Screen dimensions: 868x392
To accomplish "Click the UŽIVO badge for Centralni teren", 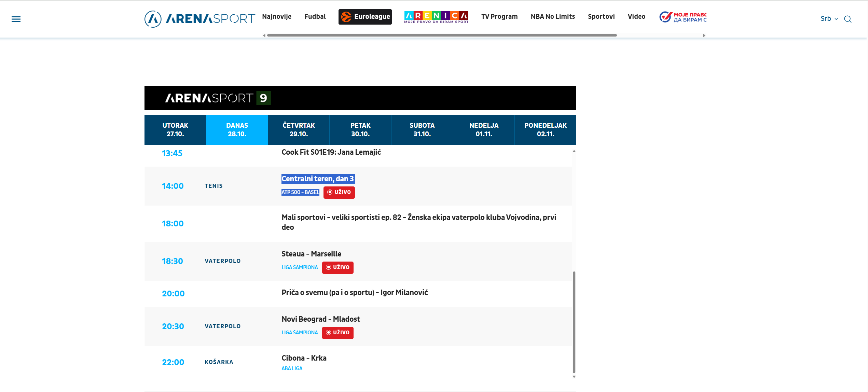I will point(339,192).
